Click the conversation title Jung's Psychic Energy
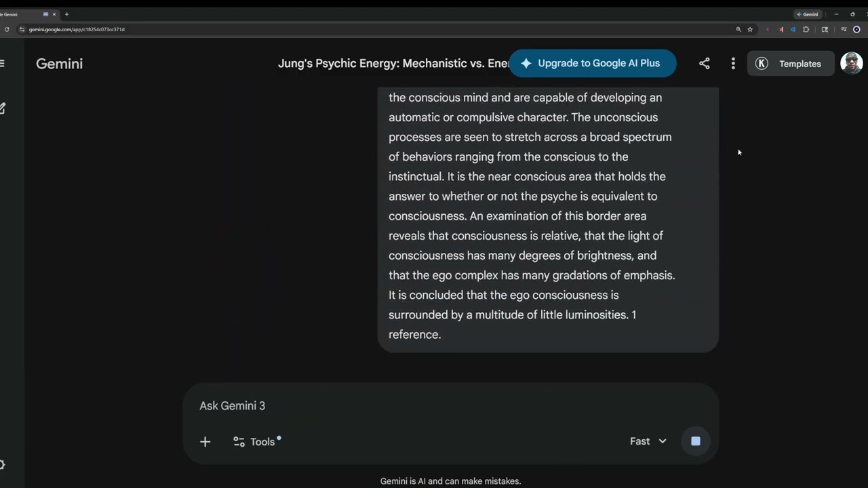The height and width of the screenshot is (488, 868). (x=393, y=64)
